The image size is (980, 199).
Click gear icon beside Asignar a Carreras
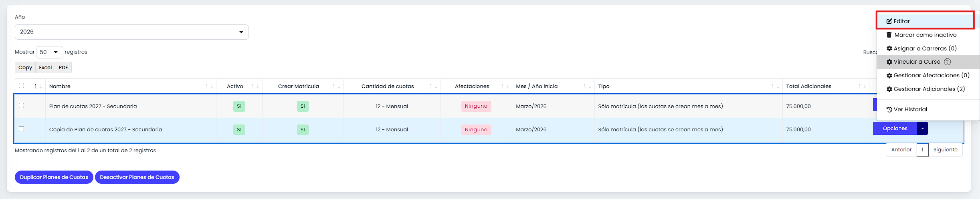tap(889, 48)
